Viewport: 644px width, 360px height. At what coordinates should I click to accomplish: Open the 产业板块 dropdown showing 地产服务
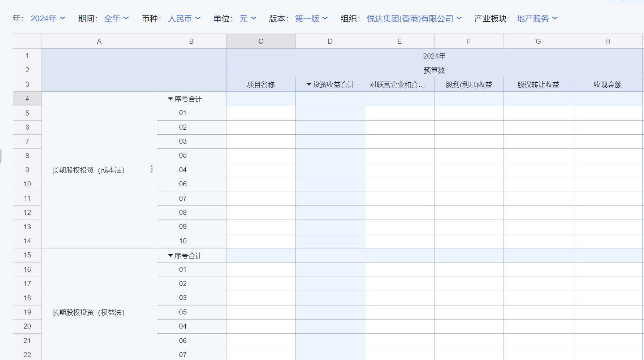(537, 18)
